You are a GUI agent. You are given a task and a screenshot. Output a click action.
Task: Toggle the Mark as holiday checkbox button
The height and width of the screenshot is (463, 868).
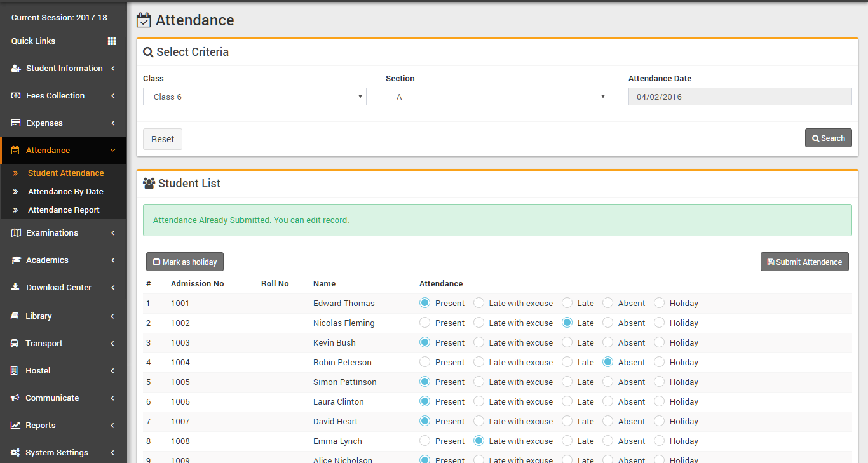coord(185,262)
